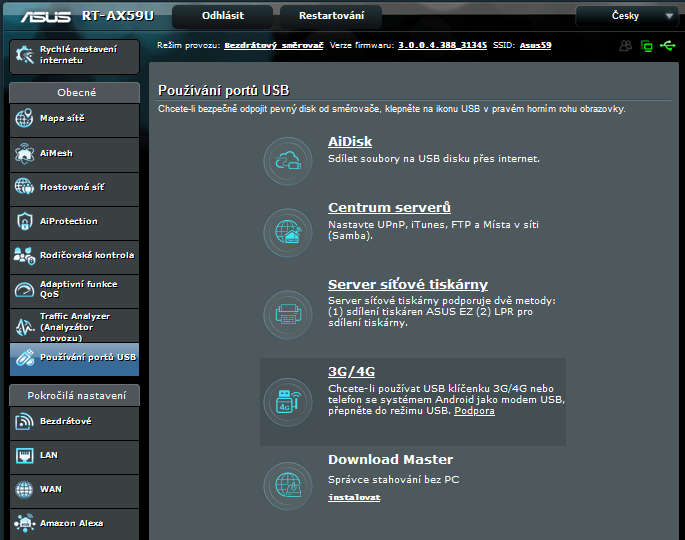This screenshot has width=685, height=540.
Task: Click the Asus59 SSID link
Action: click(535, 45)
